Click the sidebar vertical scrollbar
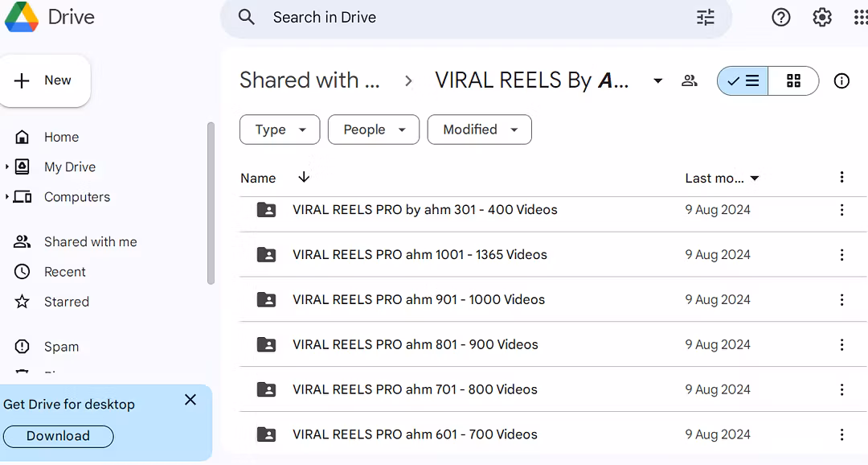 point(211,203)
